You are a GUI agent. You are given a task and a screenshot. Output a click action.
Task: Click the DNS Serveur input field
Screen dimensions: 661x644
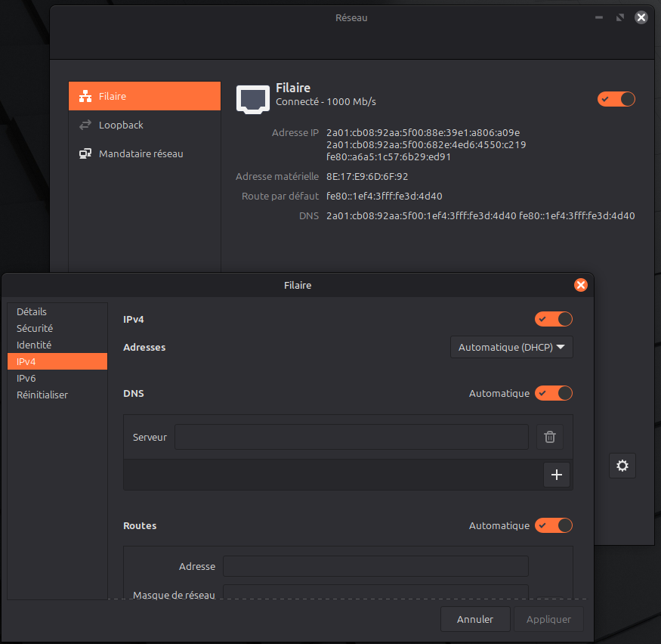click(x=351, y=437)
